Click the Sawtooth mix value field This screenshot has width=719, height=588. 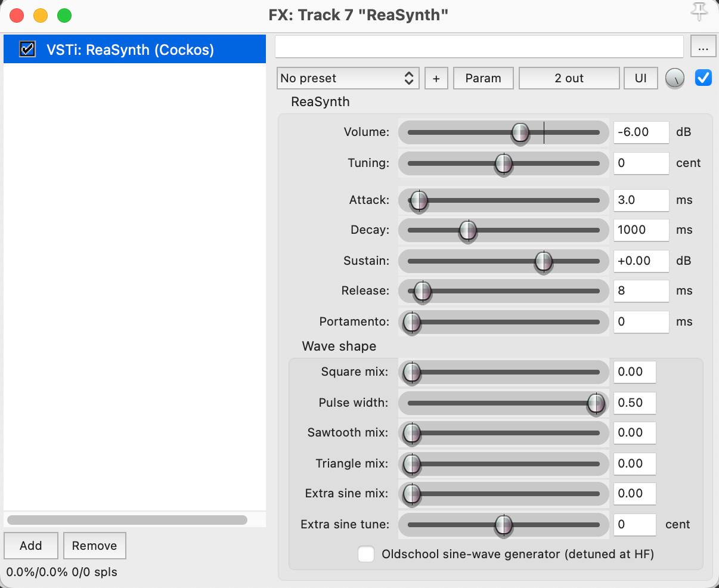[x=635, y=432]
